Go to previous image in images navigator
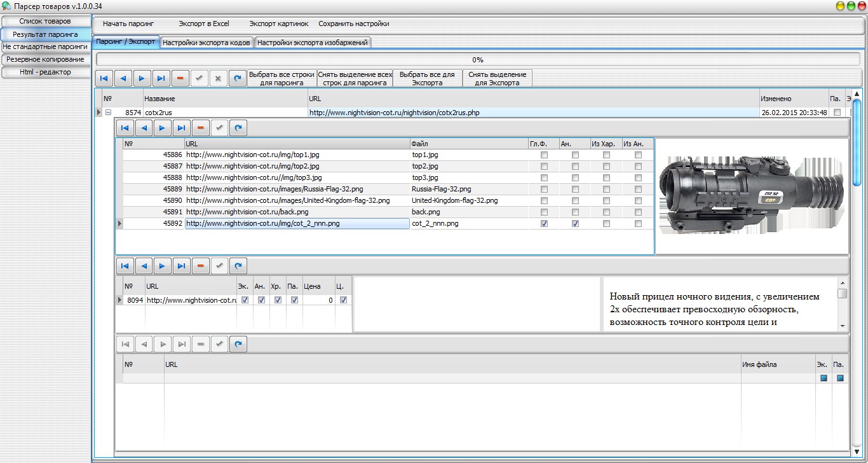 tap(144, 128)
